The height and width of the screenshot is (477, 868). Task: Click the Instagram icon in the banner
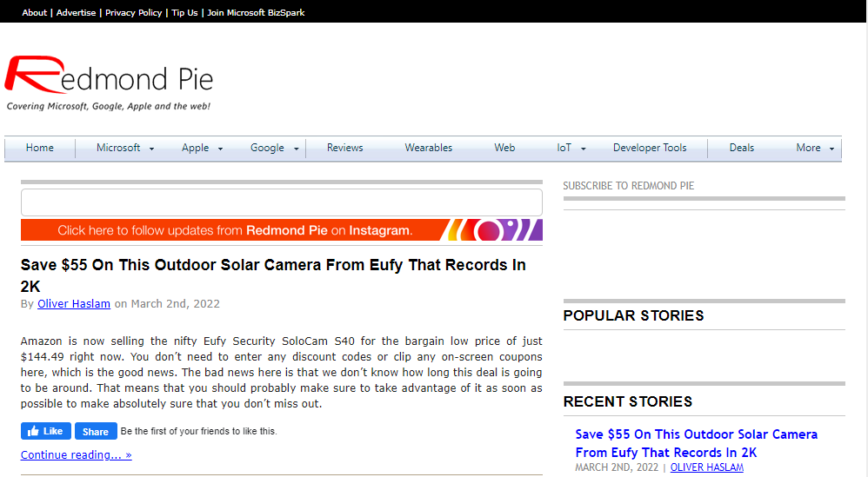pos(491,230)
